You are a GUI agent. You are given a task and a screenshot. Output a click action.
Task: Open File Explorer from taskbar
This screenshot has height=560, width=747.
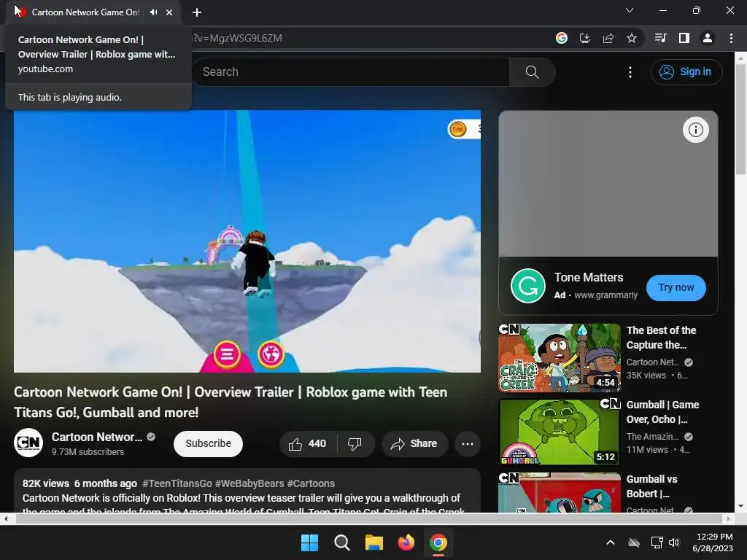coord(374,542)
